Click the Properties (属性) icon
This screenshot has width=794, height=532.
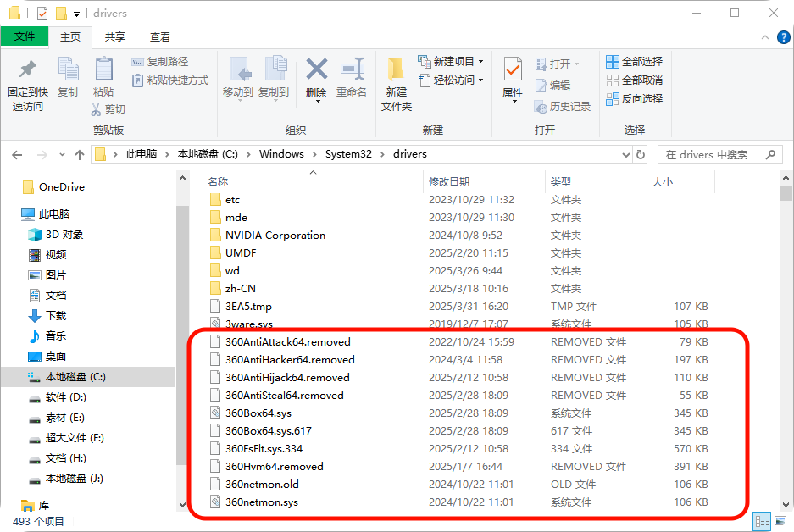click(513, 69)
